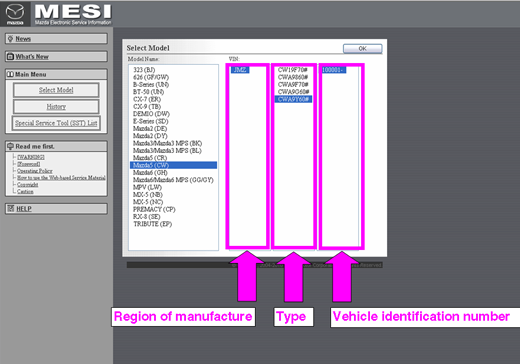Select Mazda5 (CR) model

click(150, 158)
